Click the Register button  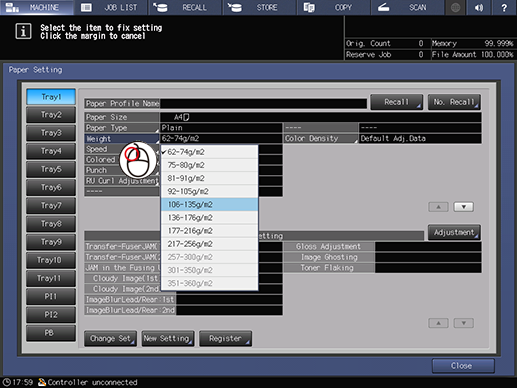(225, 339)
